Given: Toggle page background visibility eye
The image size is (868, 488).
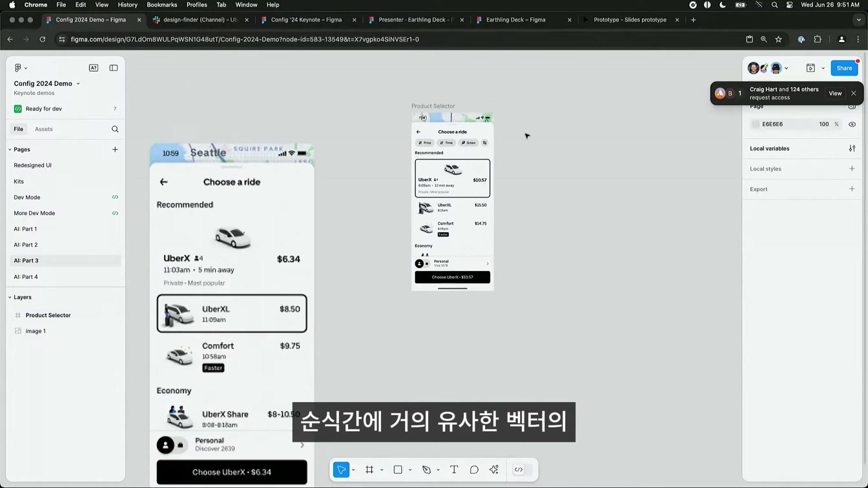Looking at the screenshot, I should click(x=852, y=124).
